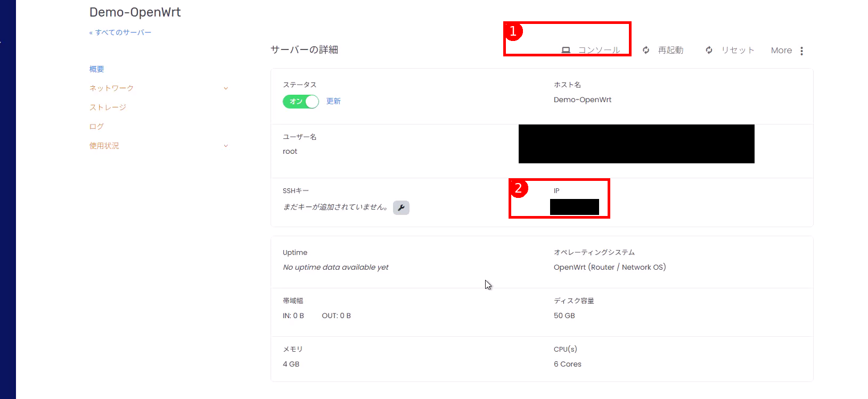This screenshot has width=868, height=399.
Task: Expand the 使用状況 chevron arrow
Action: 226,146
